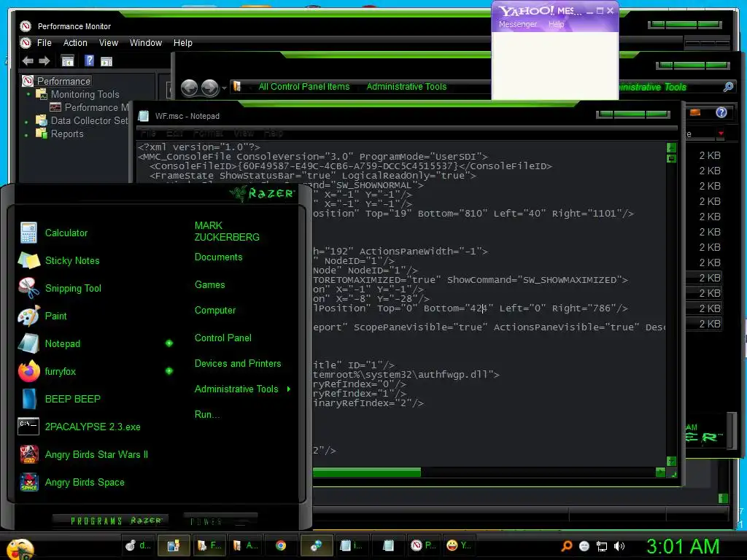The height and width of the screenshot is (560, 747).
Task: Expand the Data Collector Sets tree node
Action: tap(26, 122)
